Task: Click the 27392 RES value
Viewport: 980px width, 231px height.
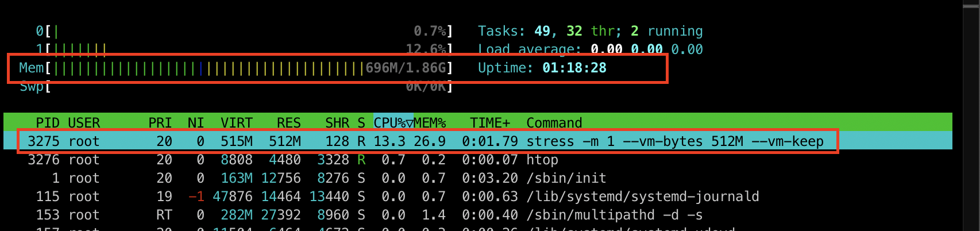Action: click(x=281, y=215)
